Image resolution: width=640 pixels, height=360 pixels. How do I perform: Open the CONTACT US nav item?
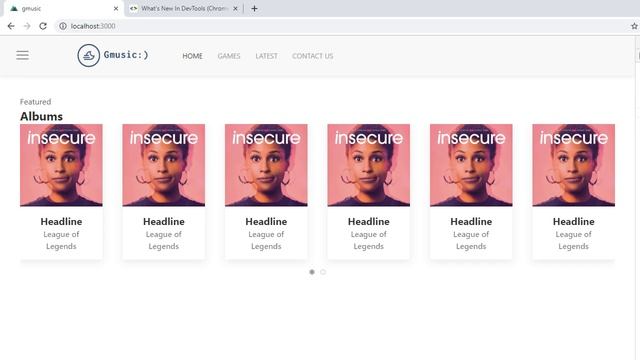coord(312,56)
